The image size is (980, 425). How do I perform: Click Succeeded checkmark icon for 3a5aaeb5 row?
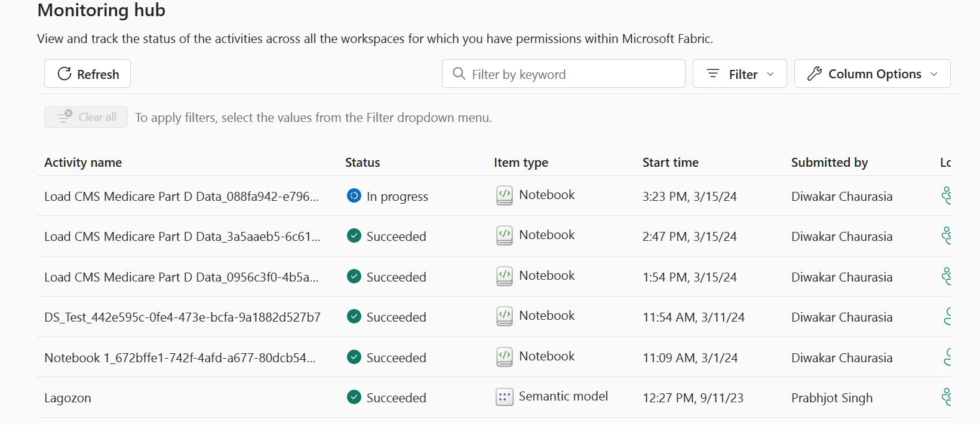(x=354, y=236)
